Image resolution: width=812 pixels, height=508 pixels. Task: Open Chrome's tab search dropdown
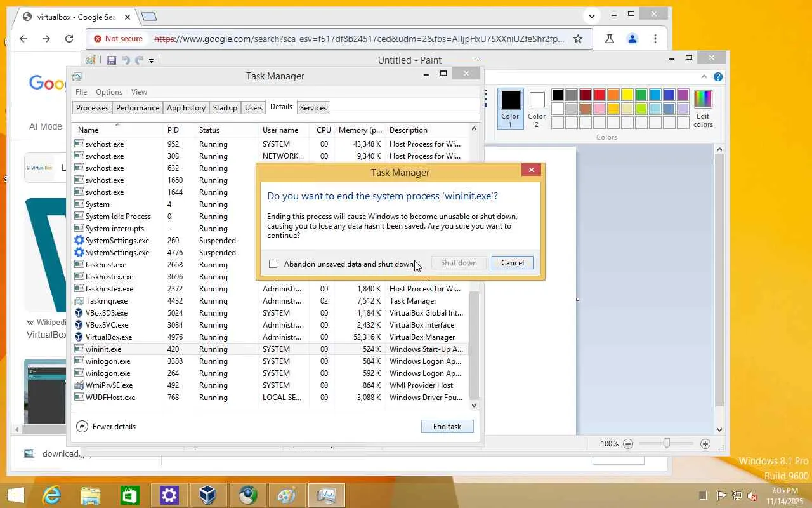[x=591, y=17]
